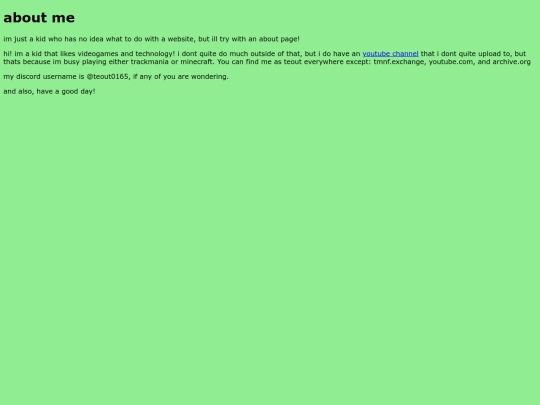
Task: Open the youtube channel link
Action: 390,54
